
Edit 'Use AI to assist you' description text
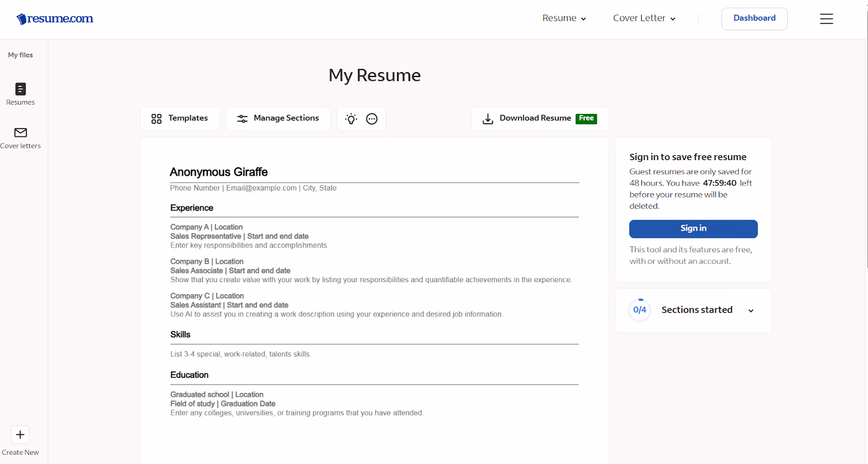[337, 314]
